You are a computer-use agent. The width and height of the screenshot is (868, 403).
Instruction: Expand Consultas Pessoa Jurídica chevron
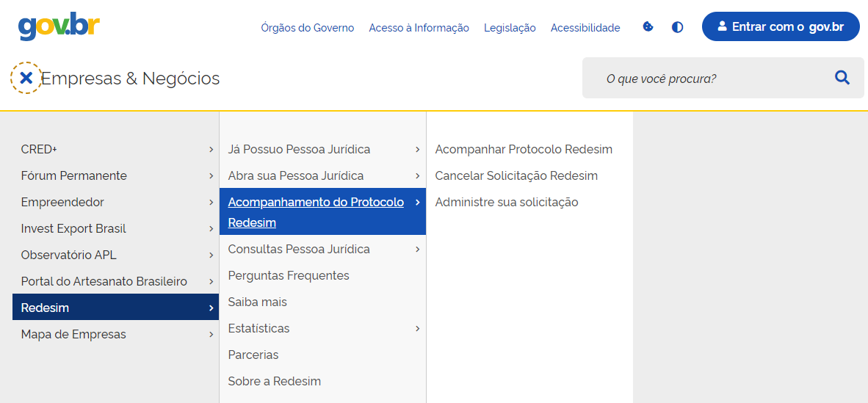coord(418,250)
